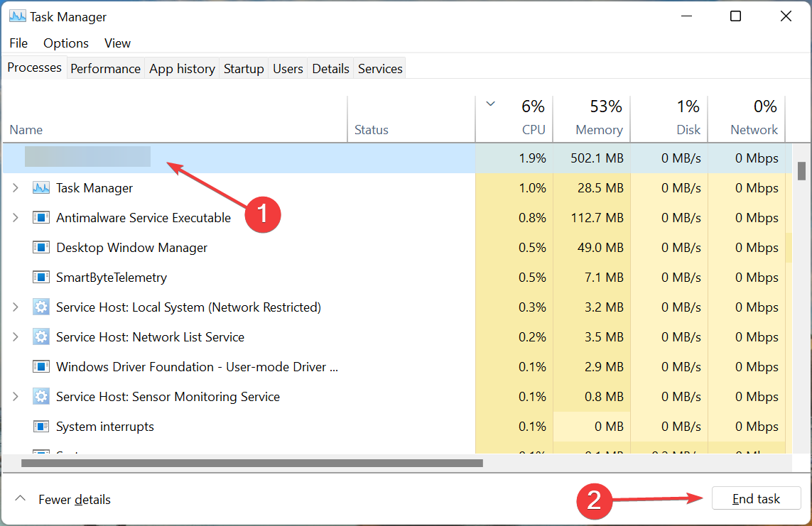The width and height of the screenshot is (812, 526).
Task: Click the 0.2% CPU value cell
Action: (514, 337)
